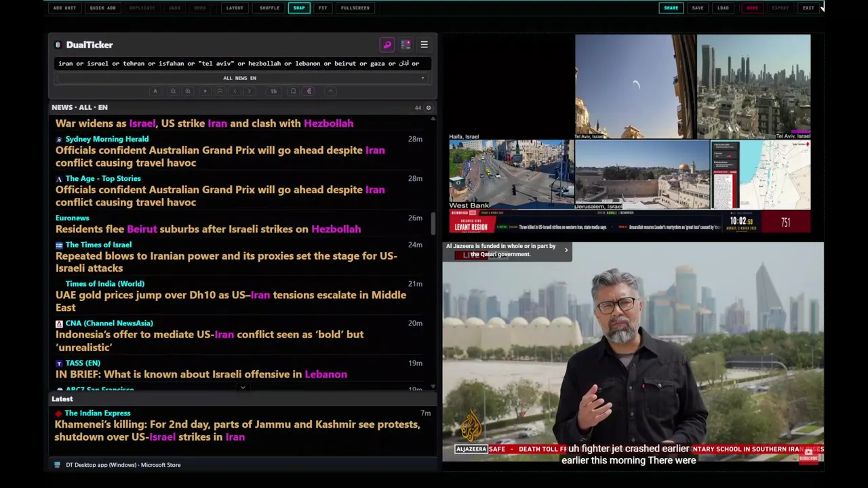Open 'IN BRIEF' Israeli offensive in Lebanon headline
Viewport: 868px width, 488px height.
pyautogui.click(x=201, y=374)
